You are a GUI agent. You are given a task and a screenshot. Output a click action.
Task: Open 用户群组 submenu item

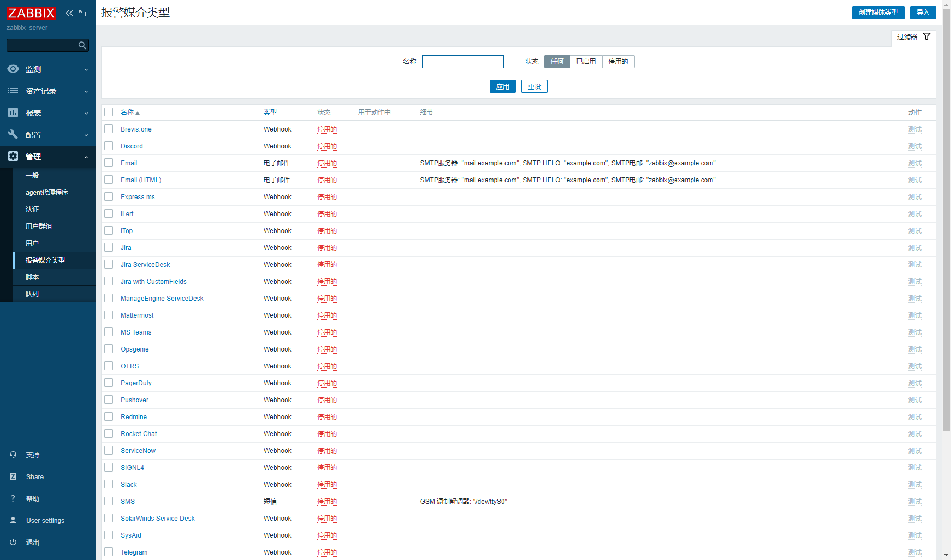point(39,227)
